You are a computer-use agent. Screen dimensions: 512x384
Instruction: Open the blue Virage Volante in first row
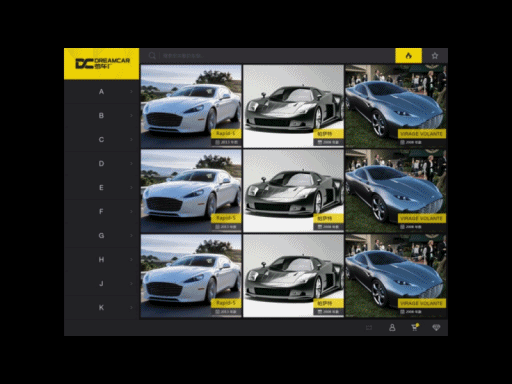click(x=396, y=106)
